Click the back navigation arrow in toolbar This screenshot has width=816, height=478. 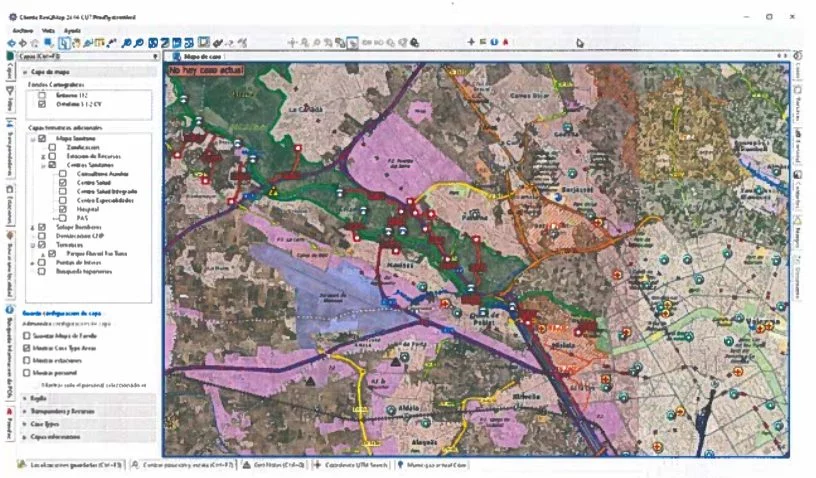click(x=11, y=43)
